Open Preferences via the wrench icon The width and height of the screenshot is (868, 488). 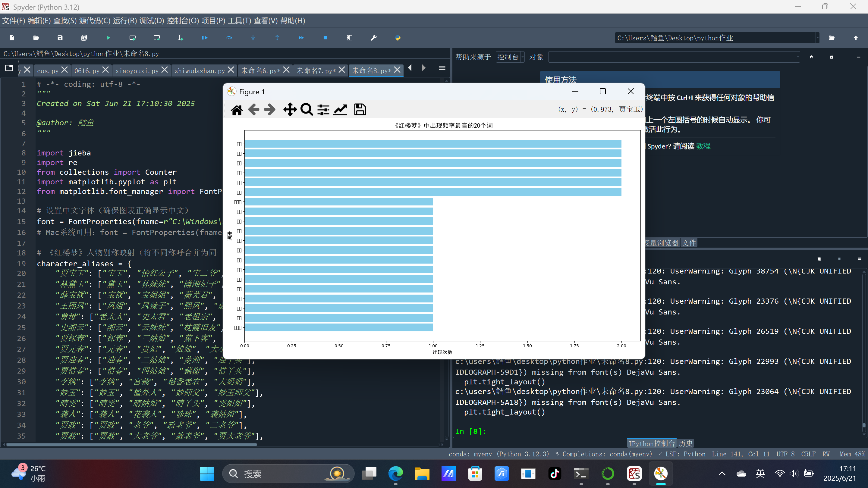click(x=374, y=38)
